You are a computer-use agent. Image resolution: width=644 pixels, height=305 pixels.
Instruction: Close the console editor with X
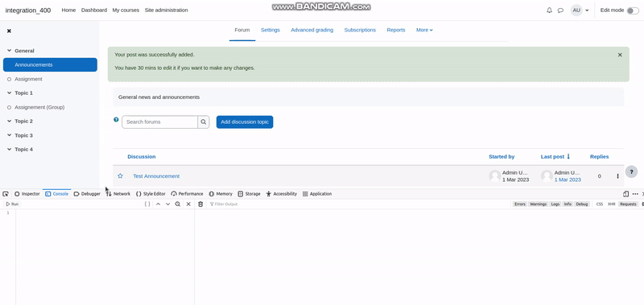188,204
